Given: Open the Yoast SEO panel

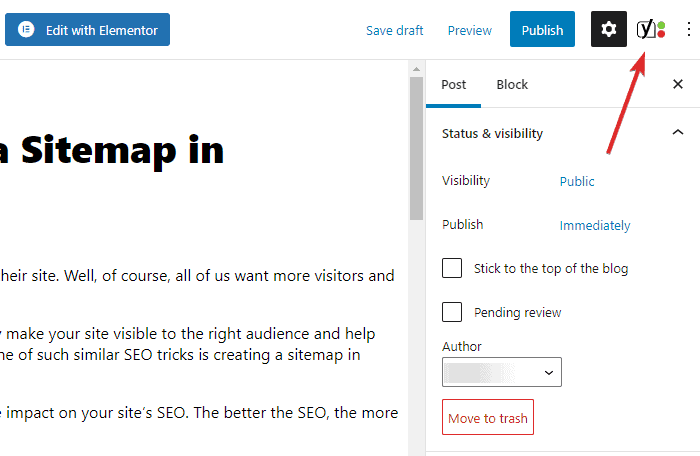Looking at the screenshot, I should tap(651, 30).
